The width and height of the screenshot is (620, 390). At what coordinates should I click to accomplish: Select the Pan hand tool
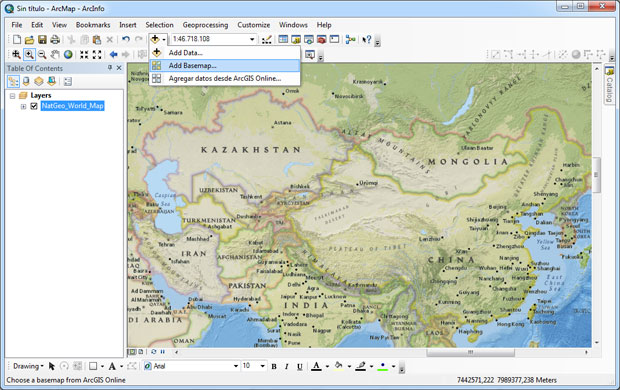55,54
